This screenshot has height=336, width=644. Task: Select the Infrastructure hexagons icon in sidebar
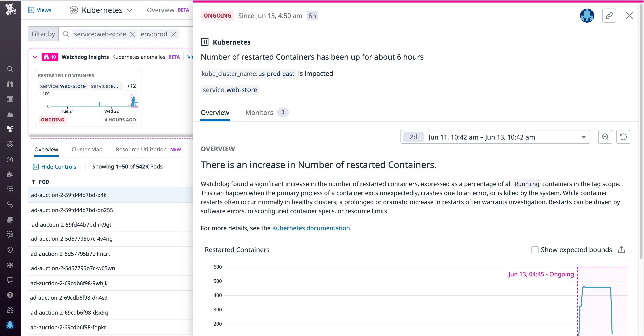point(10,129)
